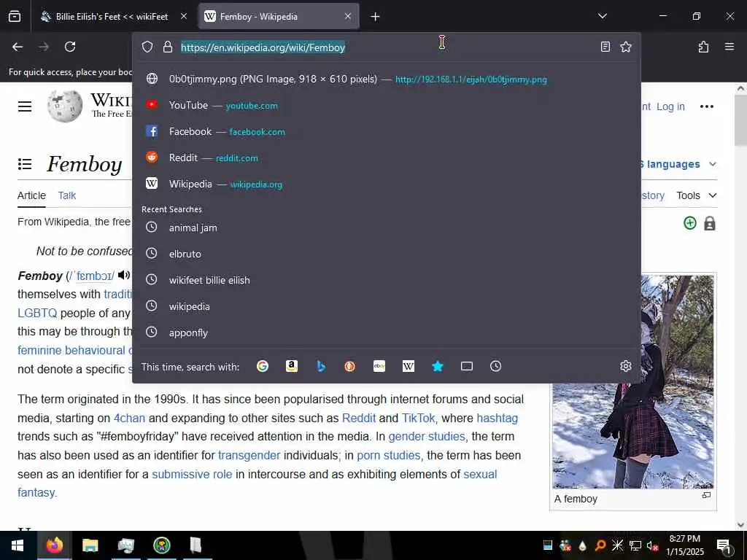
Task: Select recent search wikifeet billie eilish
Action: (386, 280)
